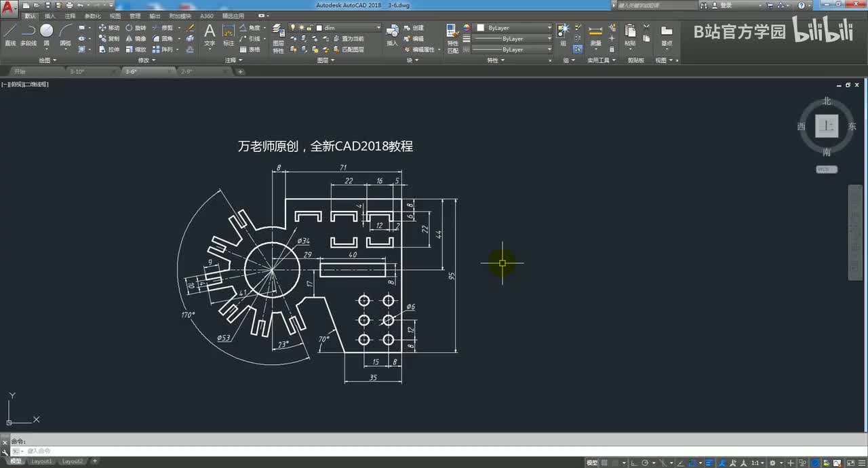The image size is (868, 468).
Task: Toggle ortho mode in status bar
Action: 635,462
